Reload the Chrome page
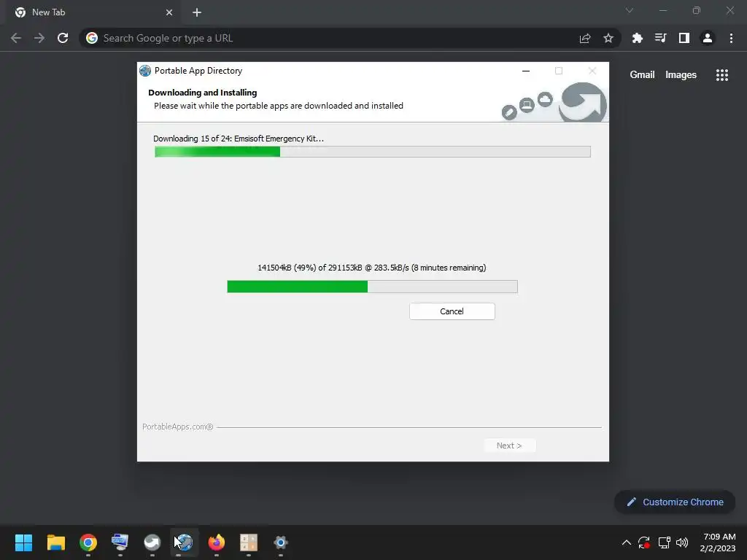The image size is (747, 560). click(63, 38)
